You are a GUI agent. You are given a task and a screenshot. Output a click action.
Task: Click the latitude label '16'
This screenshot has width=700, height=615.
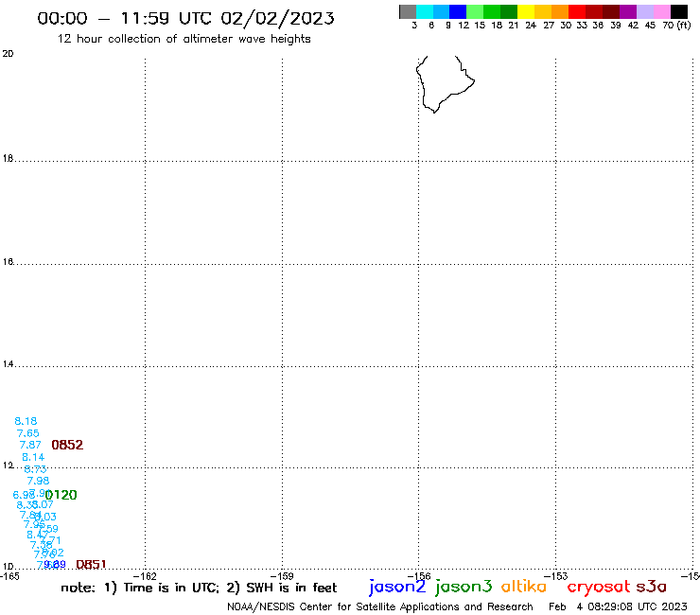[x=8, y=262]
